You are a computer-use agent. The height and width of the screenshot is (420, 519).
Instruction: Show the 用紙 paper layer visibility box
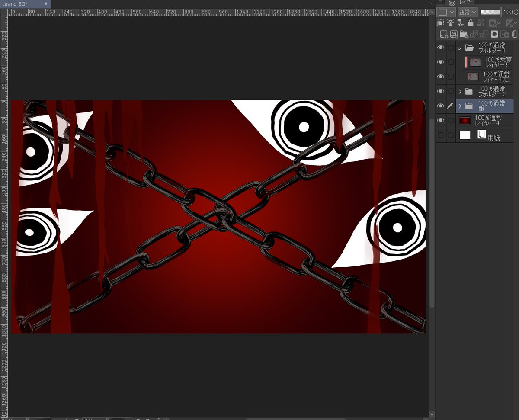point(441,135)
